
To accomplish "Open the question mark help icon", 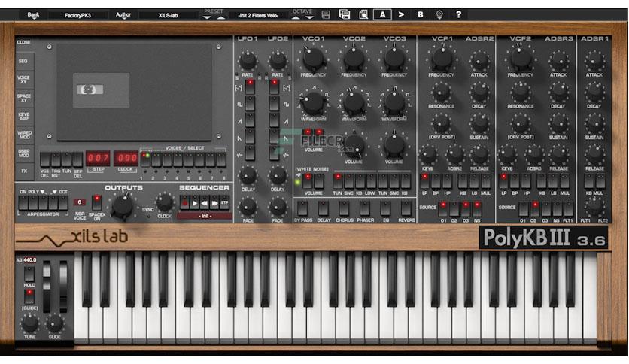I will tap(458, 15).
